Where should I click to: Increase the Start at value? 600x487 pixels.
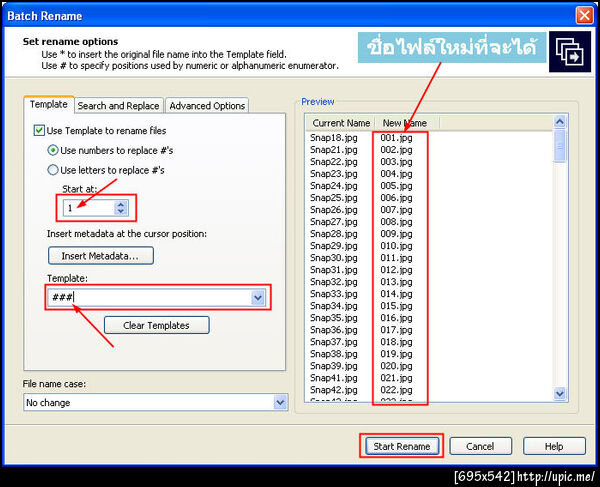click(x=121, y=205)
